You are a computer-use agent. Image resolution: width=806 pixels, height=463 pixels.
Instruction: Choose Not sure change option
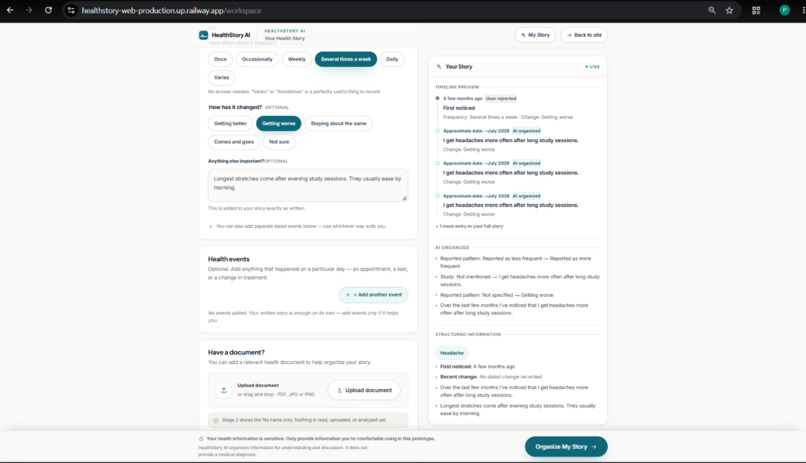(x=279, y=142)
